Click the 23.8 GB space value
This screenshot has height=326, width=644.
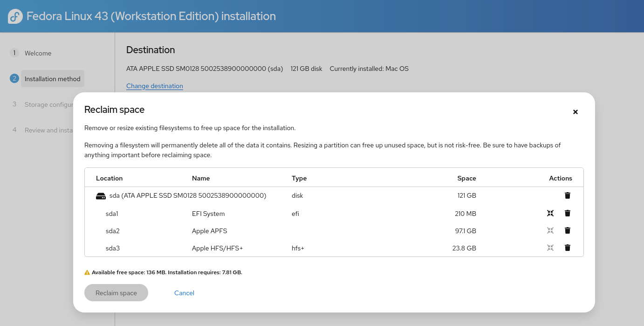[464, 248]
